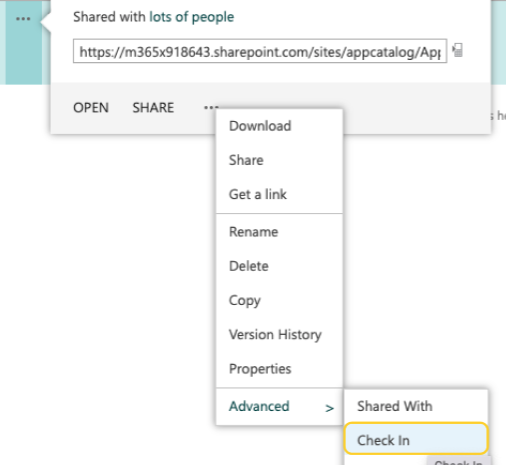Select Rename from the context menu
Screen dimensions: 506x465
253,232
